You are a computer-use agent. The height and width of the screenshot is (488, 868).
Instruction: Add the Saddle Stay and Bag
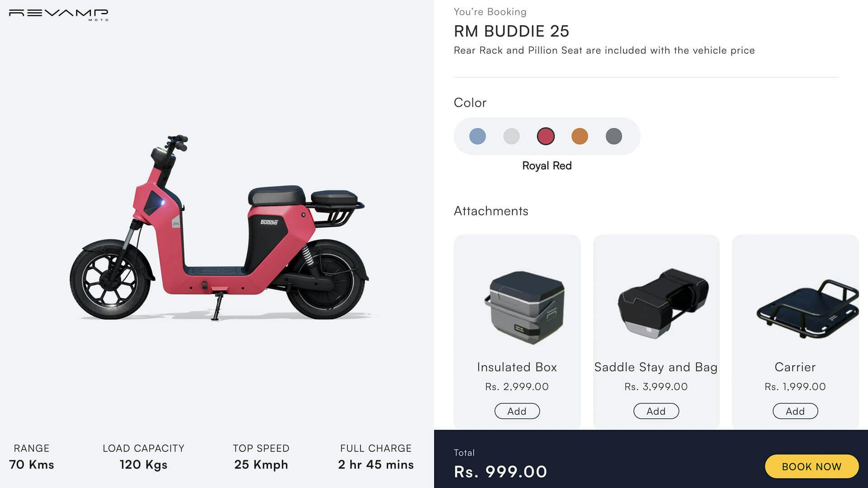point(656,411)
